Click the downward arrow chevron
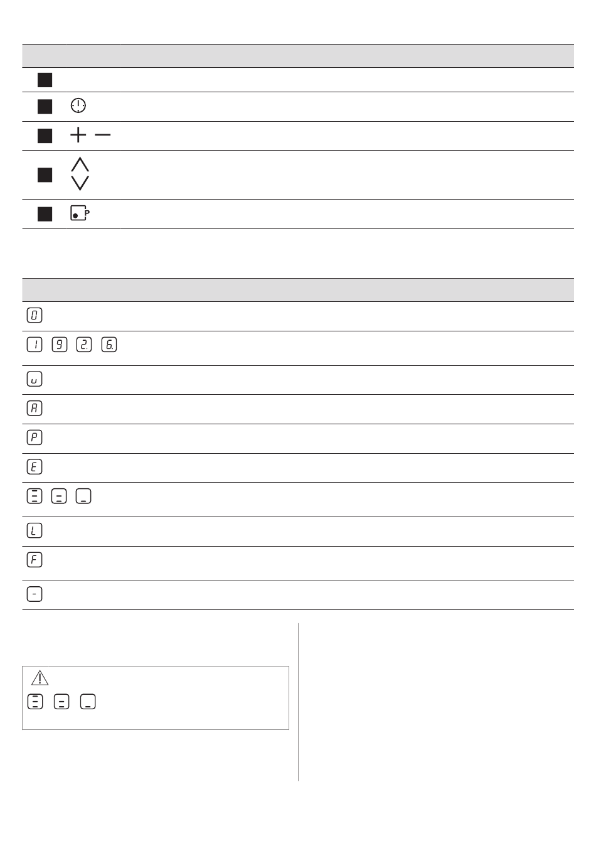Image resolution: width=596 pixels, height=868 pixels. click(x=80, y=183)
